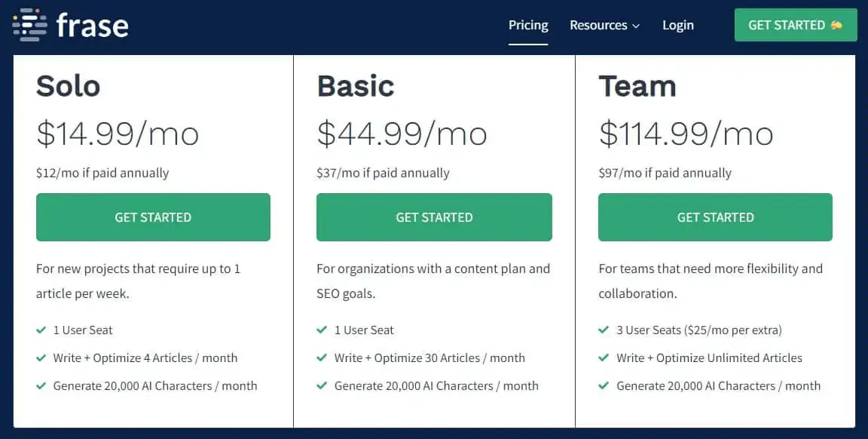Choose Basic plan GET STARTED button
The height and width of the screenshot is (439, 868).
tap(434, 217)
